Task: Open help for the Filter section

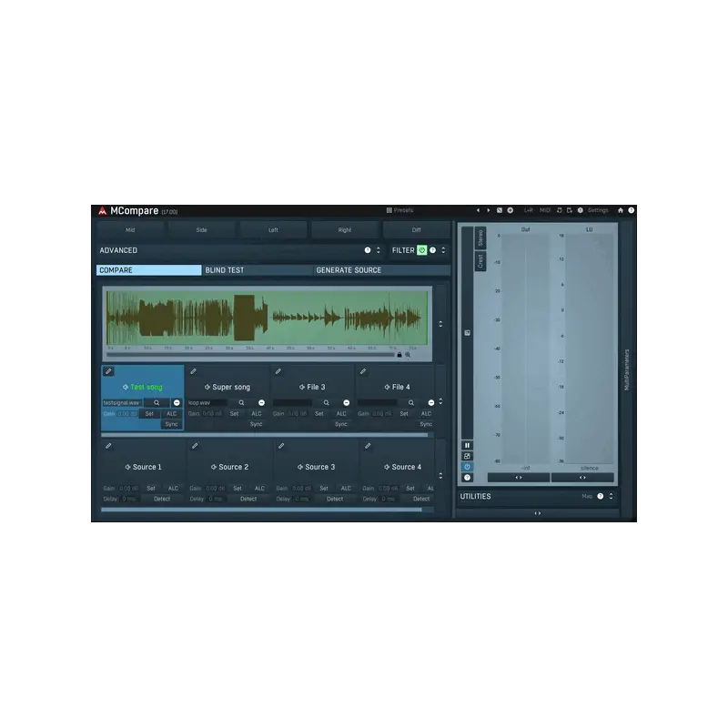Action: [433, 250]
